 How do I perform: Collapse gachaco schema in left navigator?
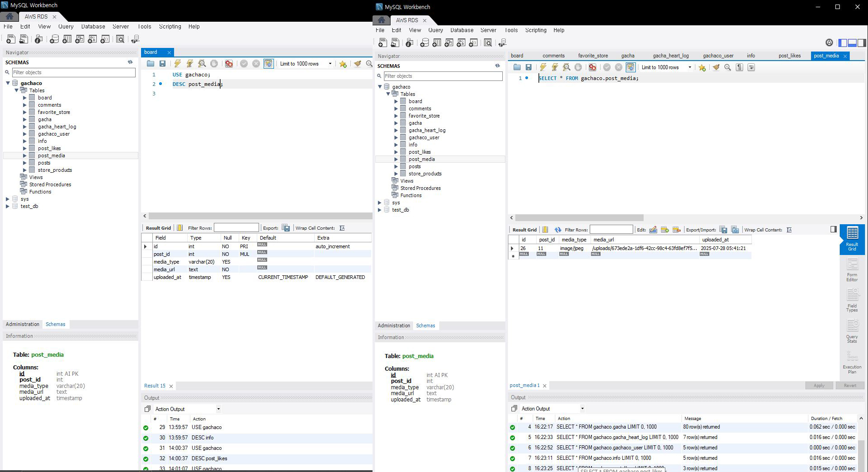tap(8, 83)
